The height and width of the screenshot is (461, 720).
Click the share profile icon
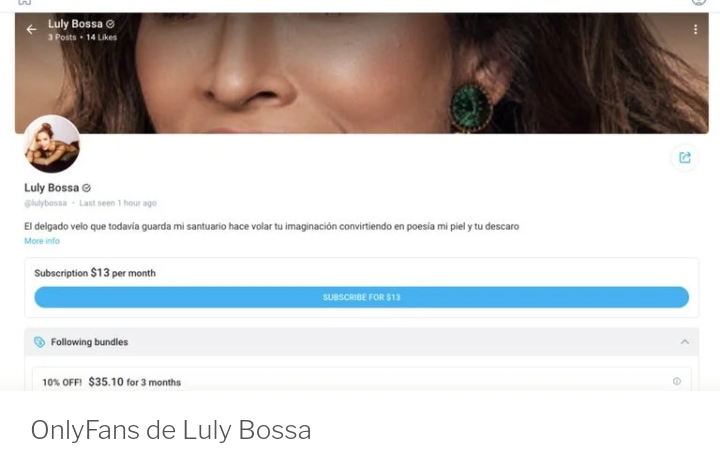pos(685,157)
